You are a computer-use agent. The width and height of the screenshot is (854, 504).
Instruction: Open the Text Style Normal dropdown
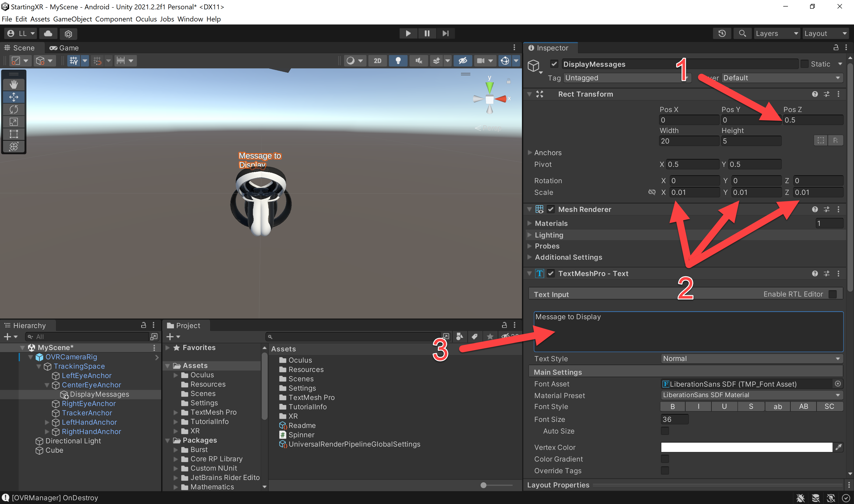(x=751, y=358)
